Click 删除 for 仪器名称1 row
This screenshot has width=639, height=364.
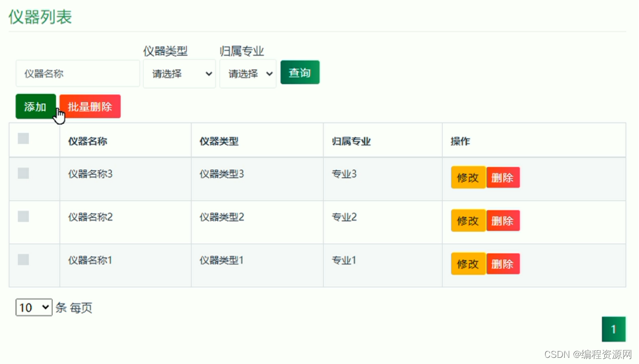[503, 264]
